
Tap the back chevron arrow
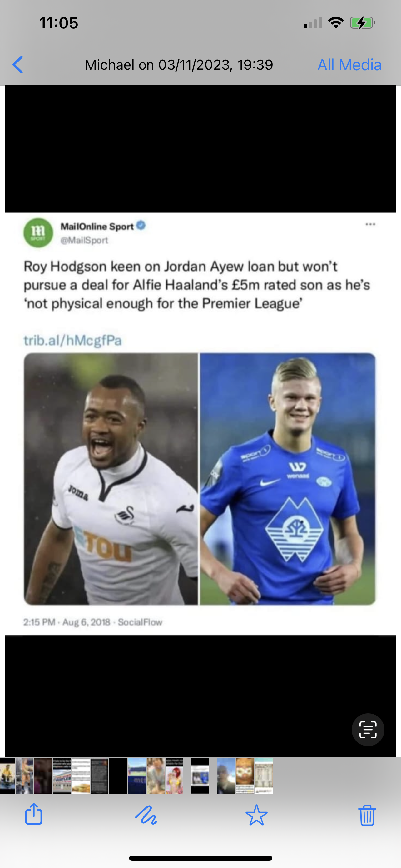18,65
